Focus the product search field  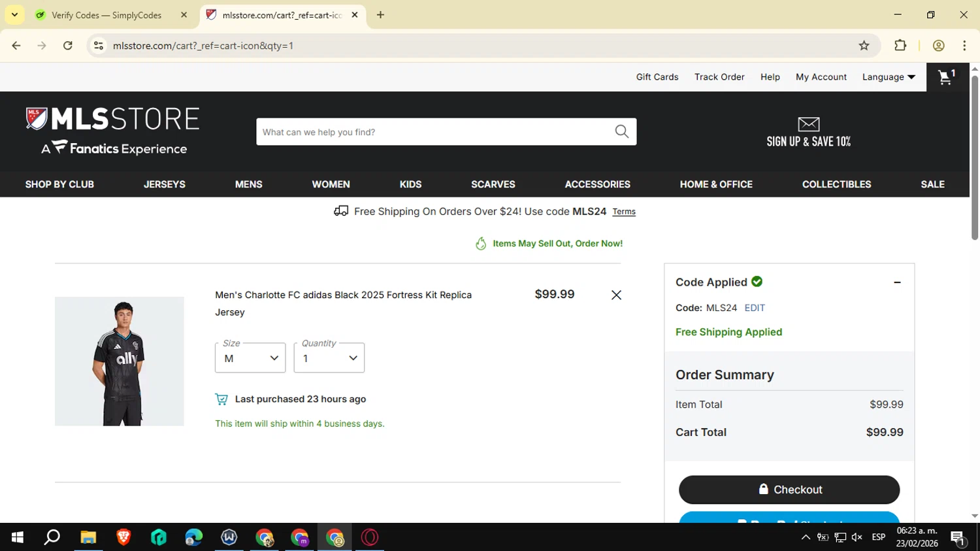click(x=434, y=132)
